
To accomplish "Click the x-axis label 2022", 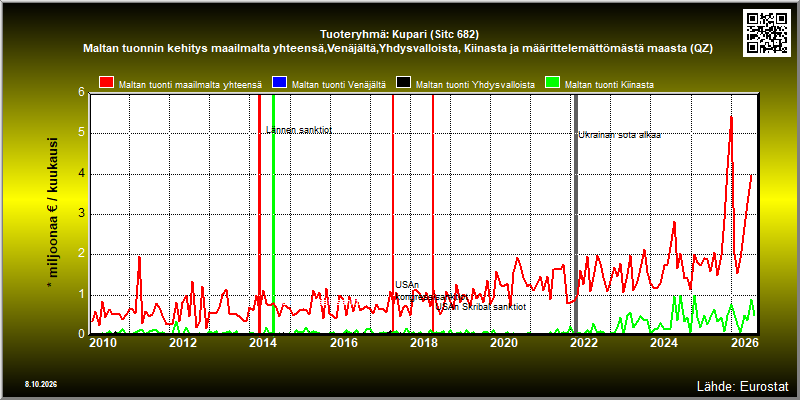I will (x=584, y=342).
